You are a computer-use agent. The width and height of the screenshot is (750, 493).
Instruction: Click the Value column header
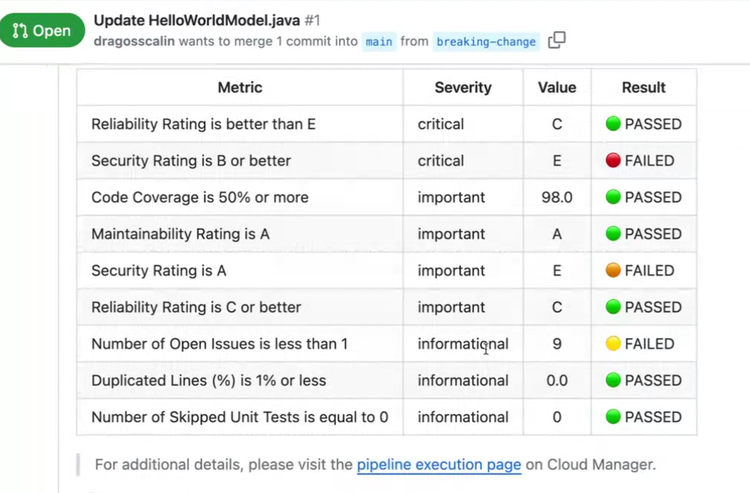(x=557, y=88)
